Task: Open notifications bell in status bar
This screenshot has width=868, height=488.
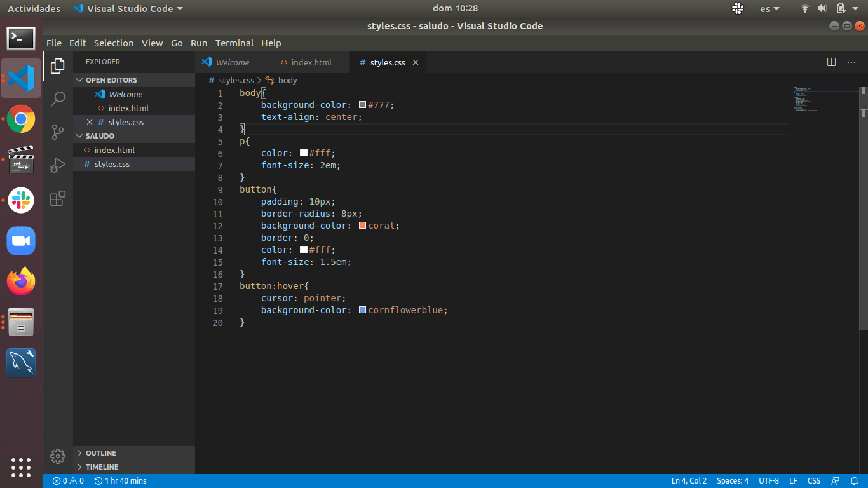Action: [x=853, y=481]
